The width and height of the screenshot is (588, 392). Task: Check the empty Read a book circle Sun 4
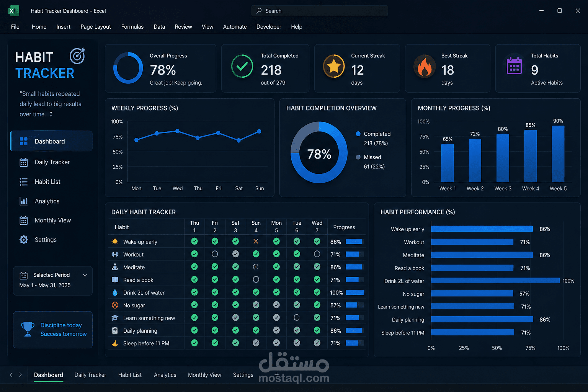(256, 279)
